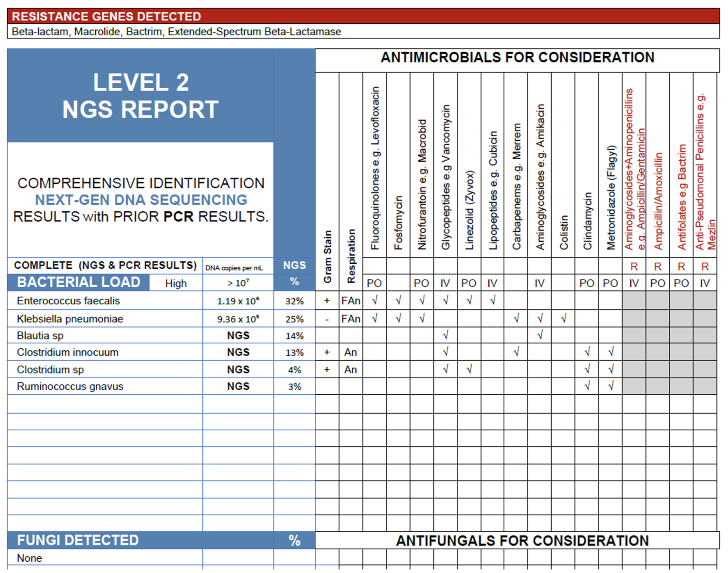Image resolution: width=728 pixels, height=573 pixels.
Task: Toggle Blautia sp checkmark under Aminoglycosides Amikacin
Action: click(539, 336)
